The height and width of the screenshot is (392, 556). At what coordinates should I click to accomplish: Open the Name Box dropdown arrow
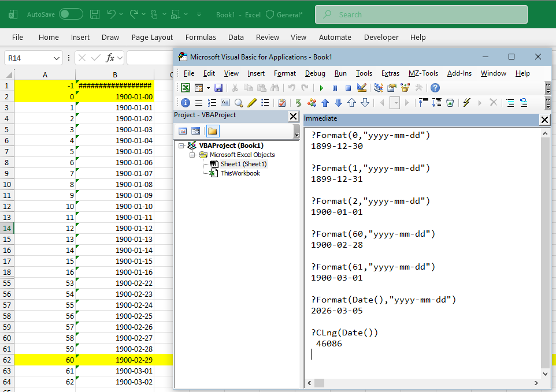[x=57, y=58]
